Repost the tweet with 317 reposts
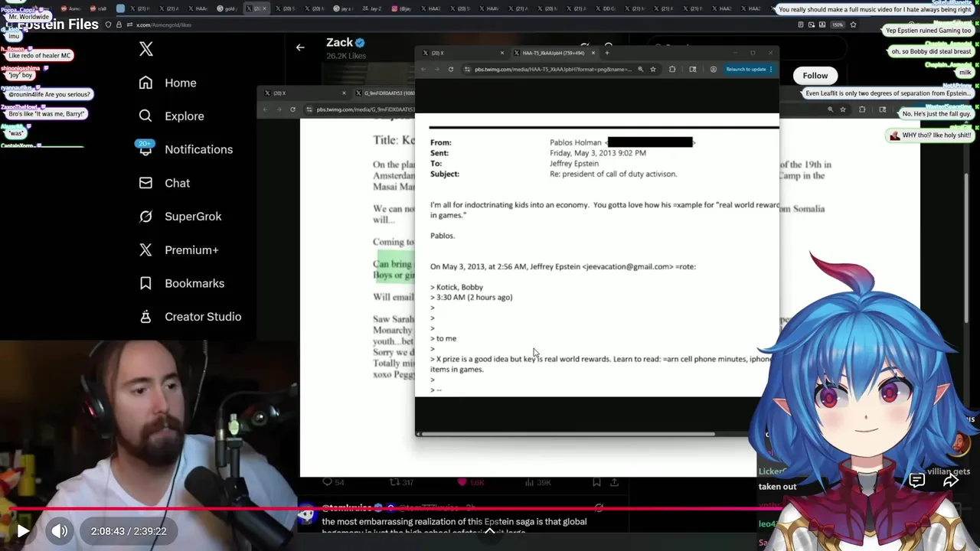Viewport: 980px width, 551px height. [x=402, y=482]
